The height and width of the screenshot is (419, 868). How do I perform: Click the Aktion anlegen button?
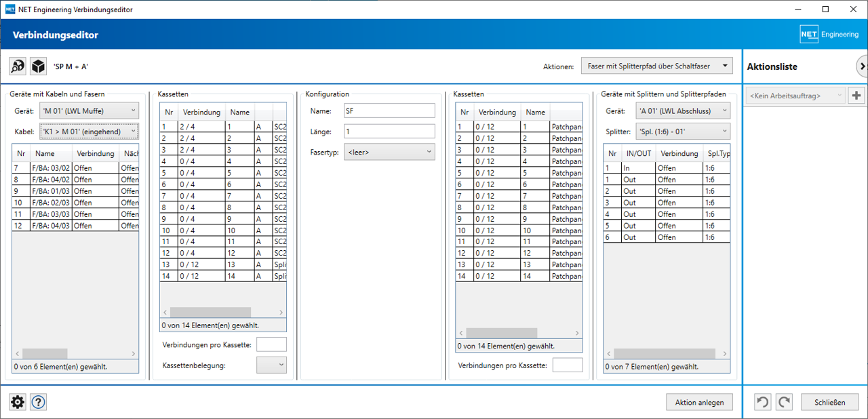click(x=699, y=402)
